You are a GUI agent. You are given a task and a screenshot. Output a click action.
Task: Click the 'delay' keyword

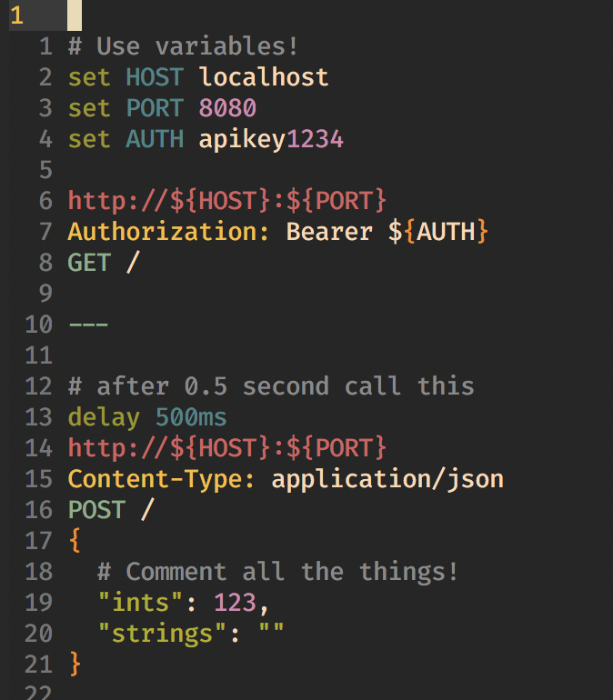104,418
